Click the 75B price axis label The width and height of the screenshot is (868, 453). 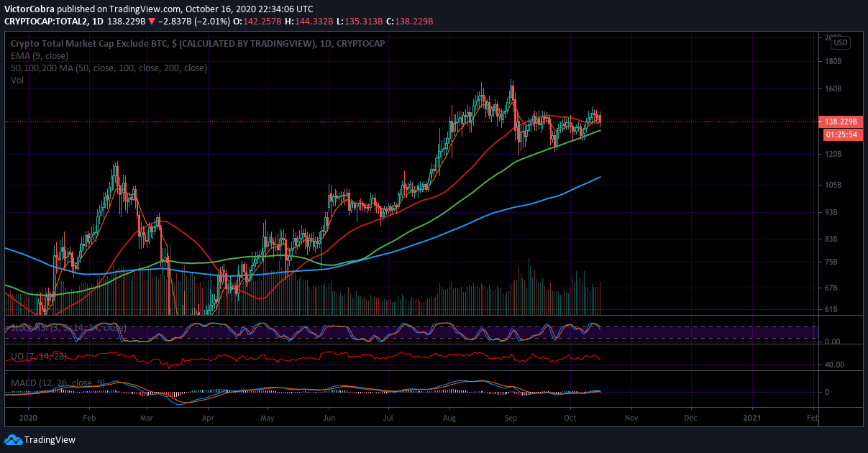(x=831, y=262)
